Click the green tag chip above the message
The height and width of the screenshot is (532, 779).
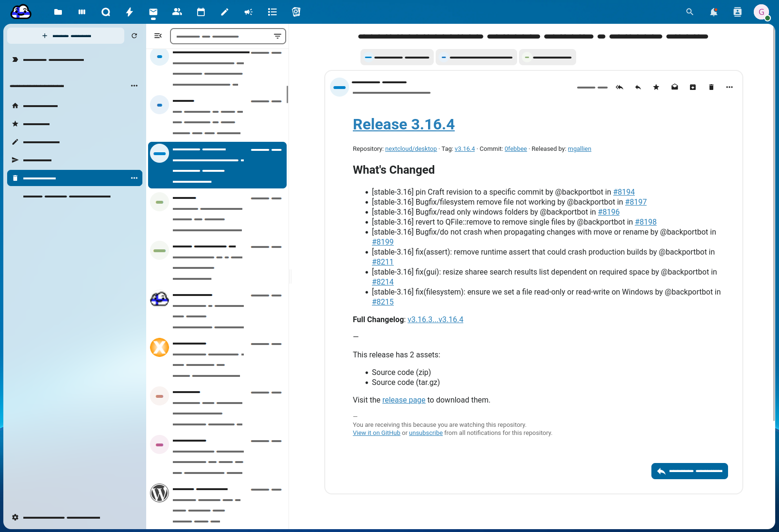[x=548, y=57]
